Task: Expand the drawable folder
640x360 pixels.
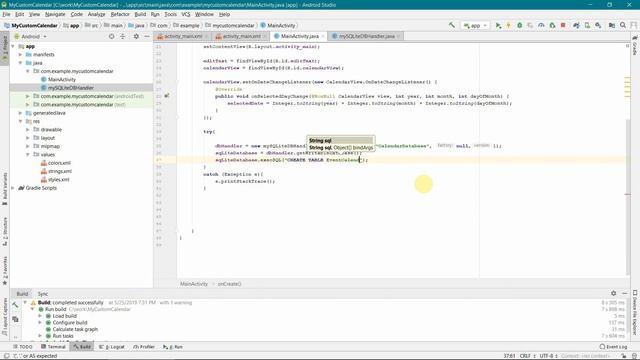Action: [28, 129]
